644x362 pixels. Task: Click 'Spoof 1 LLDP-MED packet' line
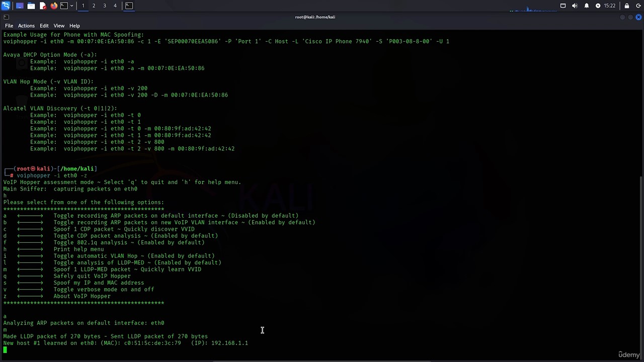coord(127,269)
